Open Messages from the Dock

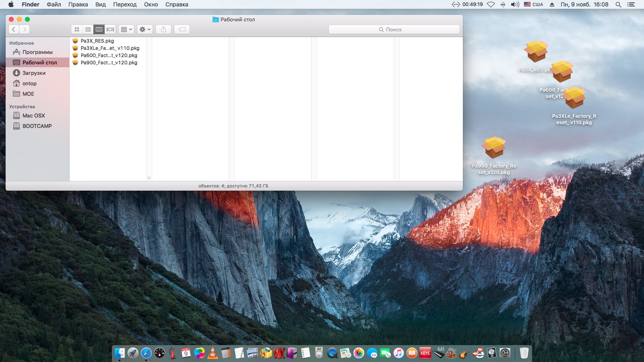pyautogui.click(x=372, y=353)
